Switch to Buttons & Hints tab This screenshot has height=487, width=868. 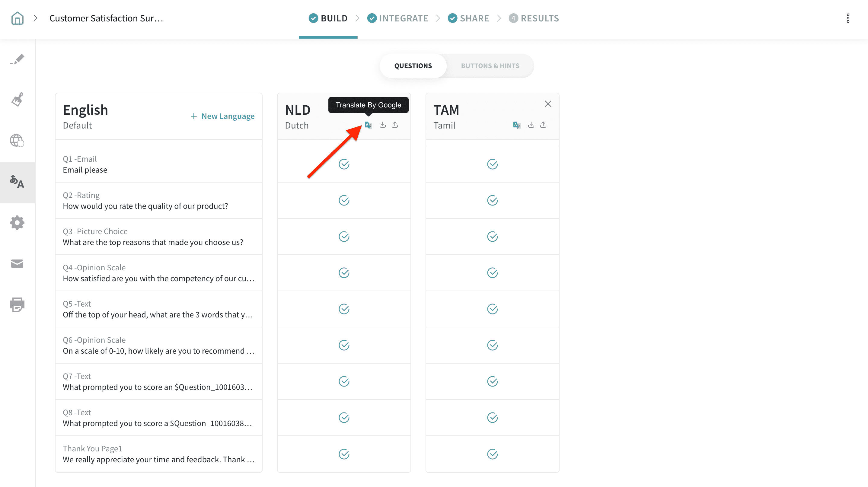[490, 66]
